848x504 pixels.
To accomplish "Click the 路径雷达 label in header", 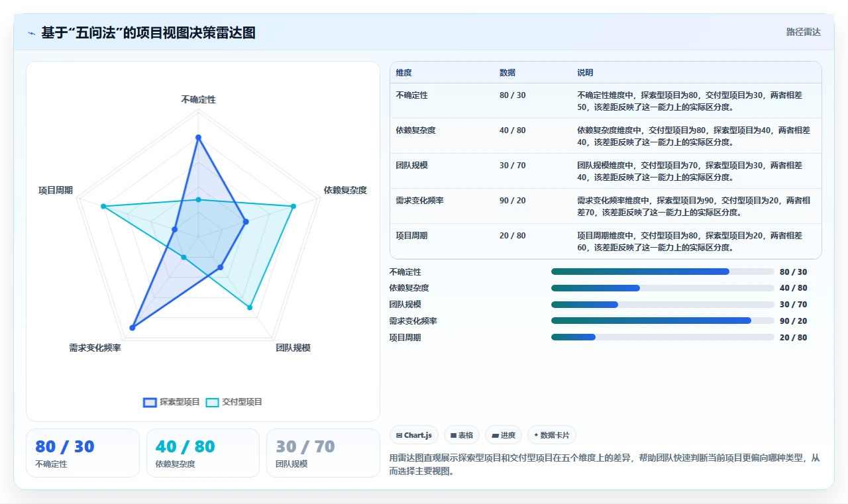I will (x=804, y=32).
